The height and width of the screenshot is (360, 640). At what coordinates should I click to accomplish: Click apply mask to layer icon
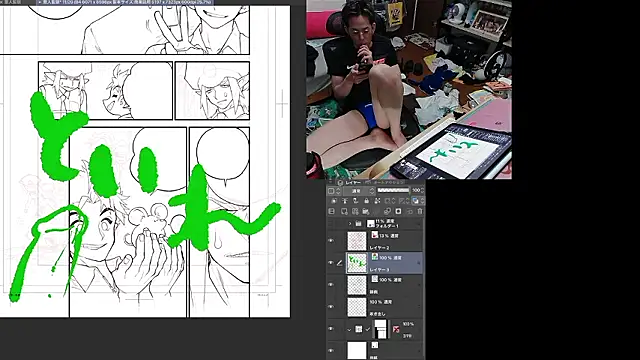pyautogui.click(x=409, y=211)
